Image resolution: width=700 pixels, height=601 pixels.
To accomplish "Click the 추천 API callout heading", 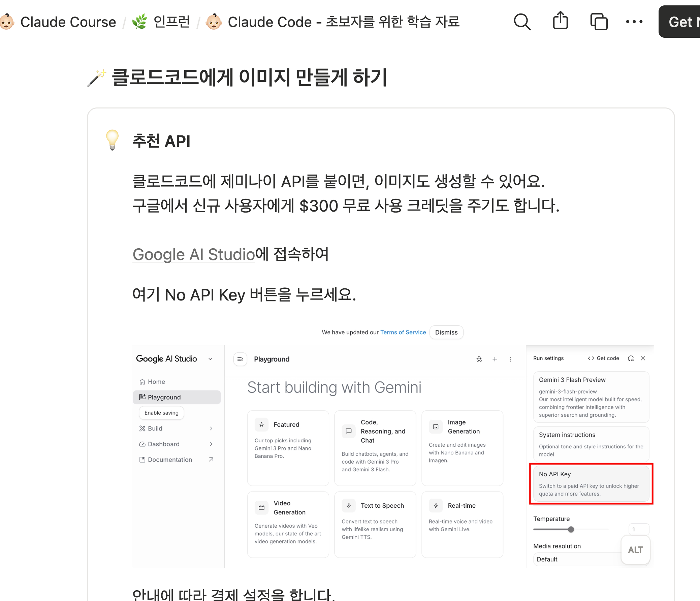I will click(x=161, y=141).
